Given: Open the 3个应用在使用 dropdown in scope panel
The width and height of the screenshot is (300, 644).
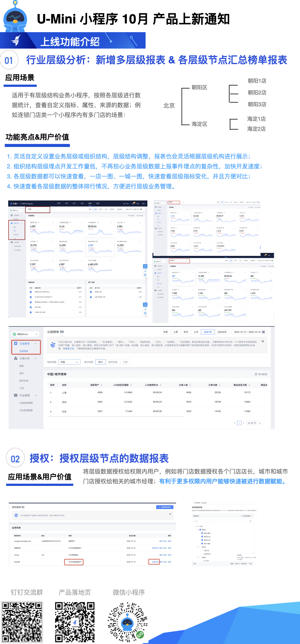Looking at the screenshot, I should (x=247, y=516).
